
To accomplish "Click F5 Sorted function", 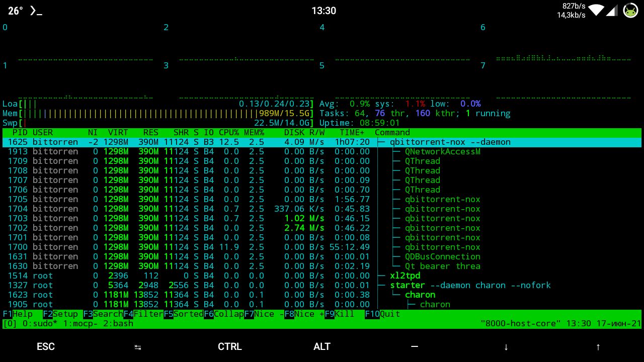I will click(x=184, y=314).
